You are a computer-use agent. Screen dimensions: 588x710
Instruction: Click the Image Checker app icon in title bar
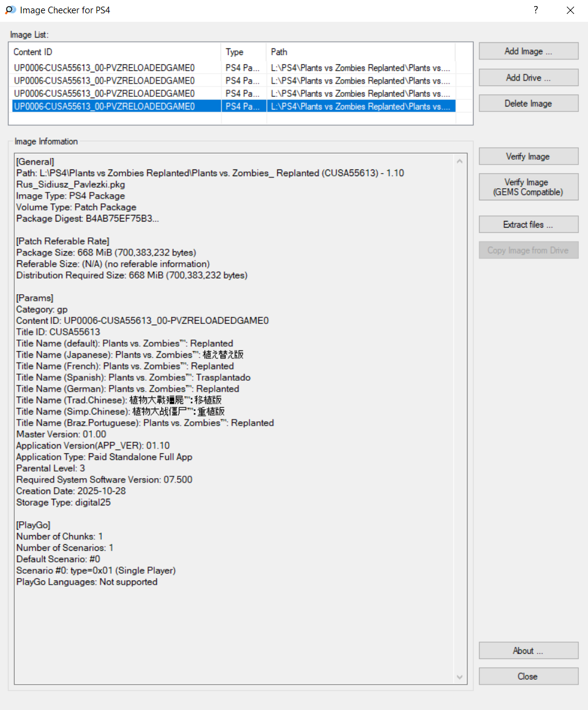[10, 10]
